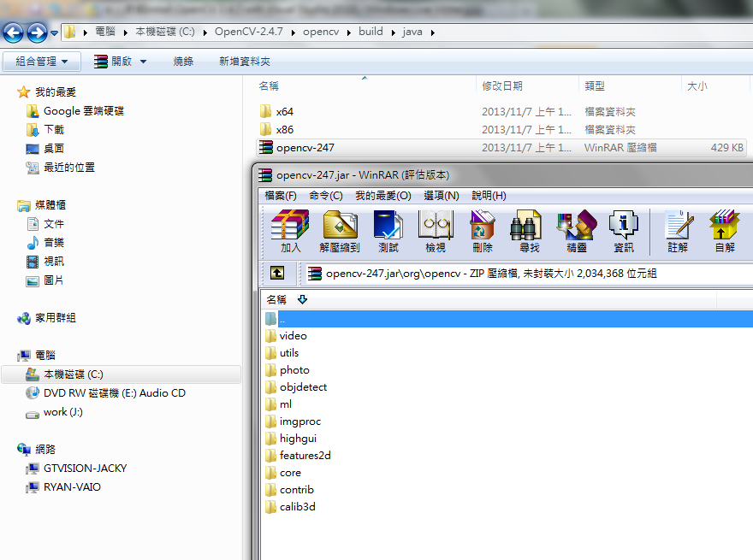Image resolution: width=753 pixels, height=560 pixels.
Task: Click the 圖片 pictures icon
Action: tap(33, 280)
